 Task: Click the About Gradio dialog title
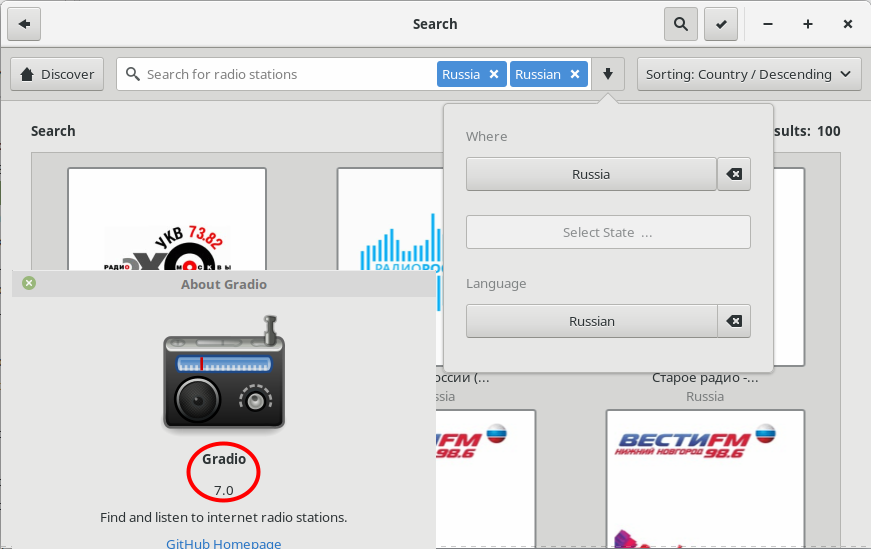(x=224, y=284)
